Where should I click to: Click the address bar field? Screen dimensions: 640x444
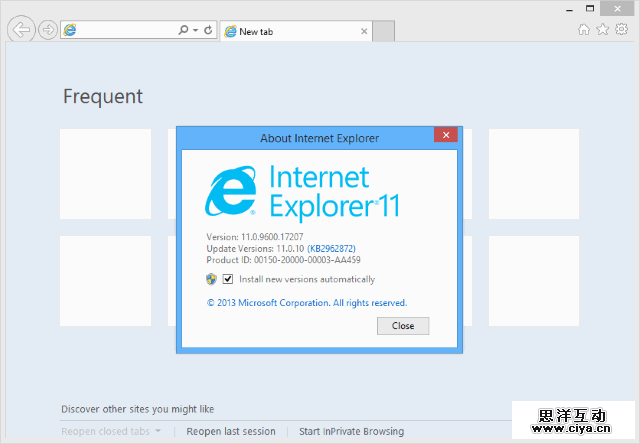[x=139, y=30]
